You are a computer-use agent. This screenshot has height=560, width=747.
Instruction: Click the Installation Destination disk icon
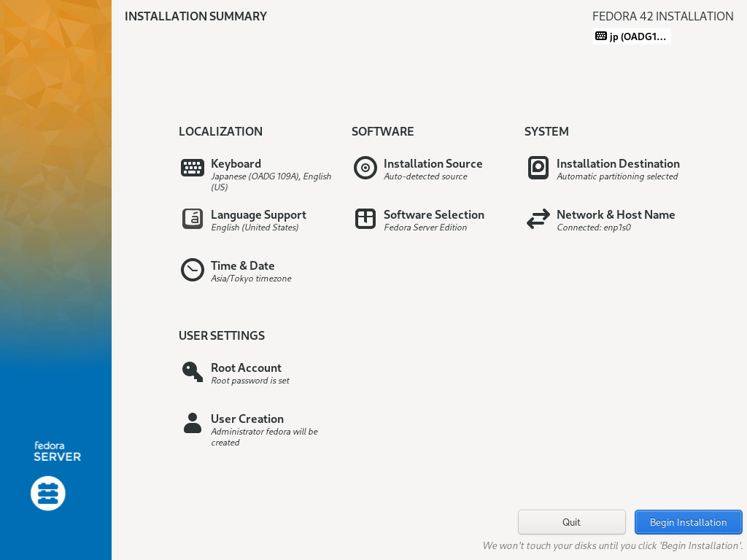click(x=538, y=168)
